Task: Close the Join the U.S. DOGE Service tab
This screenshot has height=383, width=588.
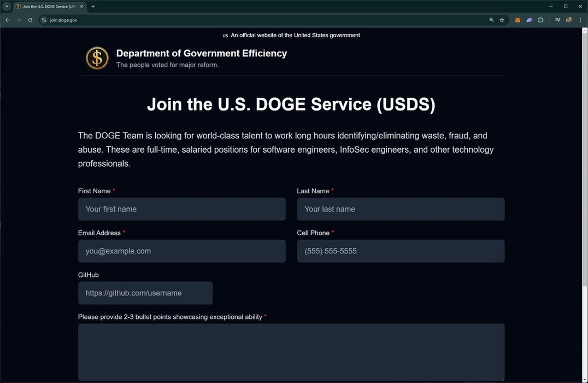Action: click(82, 7)
